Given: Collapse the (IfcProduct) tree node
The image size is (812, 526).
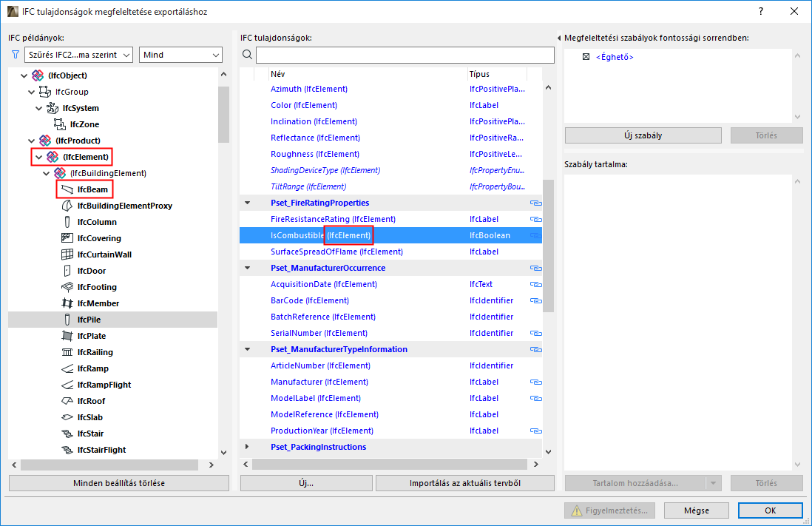Looking at the screenshot, I should tap(31, 141).
